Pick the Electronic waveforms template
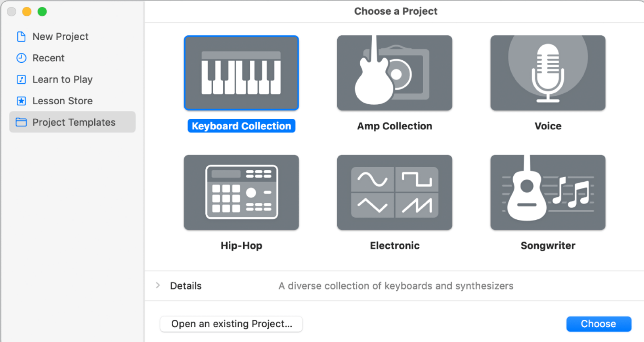The height and width of the screenshot is (342, 644). tap(394, 192)
